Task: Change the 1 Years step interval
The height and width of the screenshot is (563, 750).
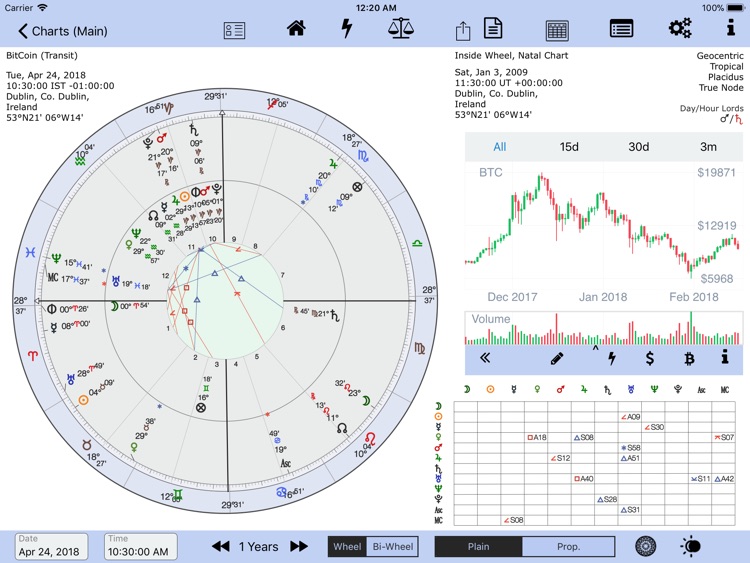Action: [259, 547]
